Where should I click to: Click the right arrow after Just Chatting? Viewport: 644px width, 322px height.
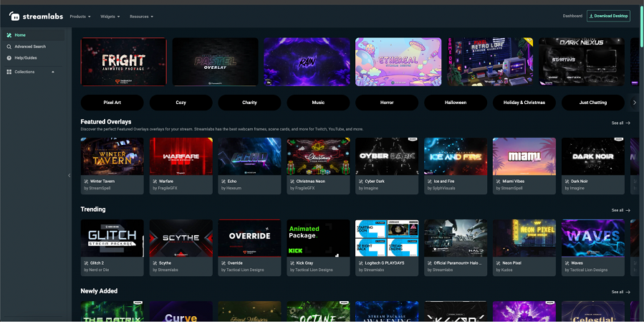click(634, 103)
